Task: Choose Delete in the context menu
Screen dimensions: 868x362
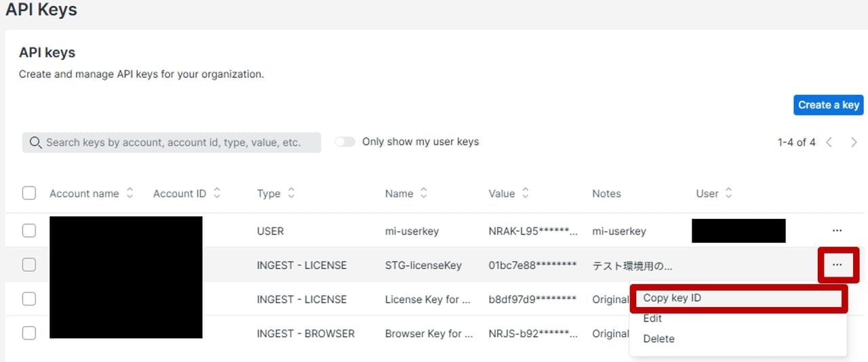Action: coord(658,338)
